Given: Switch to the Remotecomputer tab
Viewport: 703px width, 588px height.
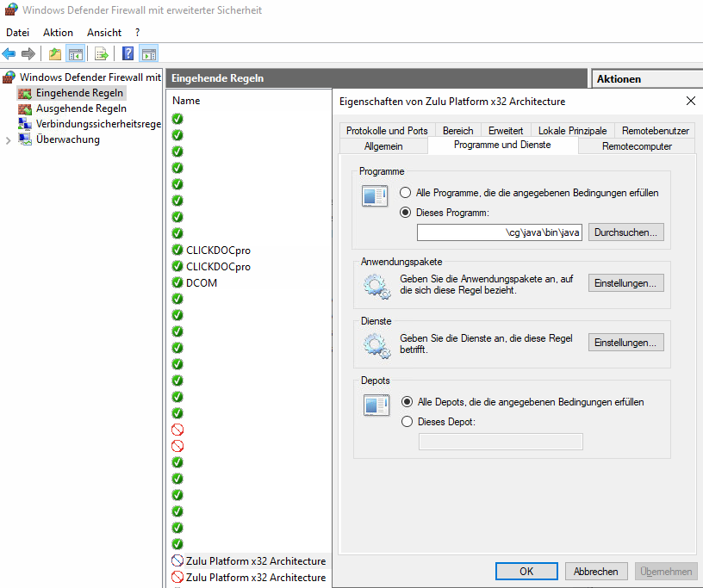Looking at the screenshot, I should click(637, 146).
